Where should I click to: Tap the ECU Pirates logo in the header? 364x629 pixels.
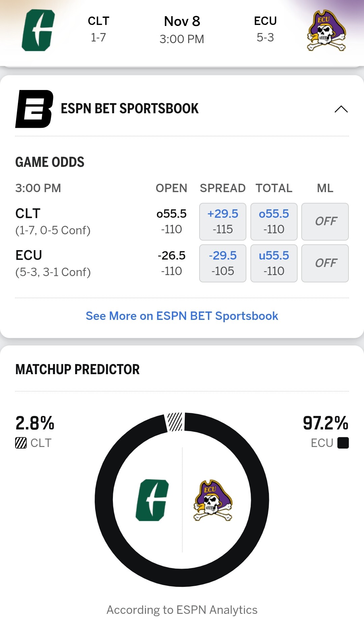click(326, 30)
